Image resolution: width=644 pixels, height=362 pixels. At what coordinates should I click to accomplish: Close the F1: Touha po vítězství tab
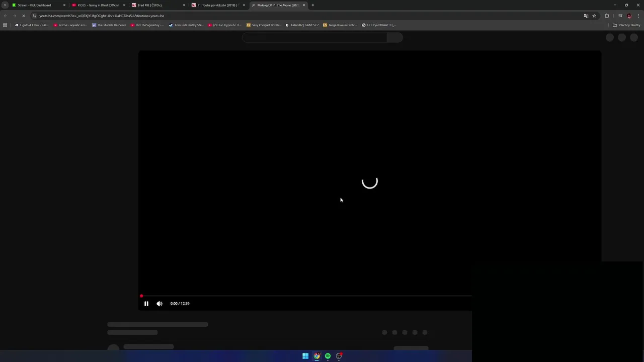(244, 5)
